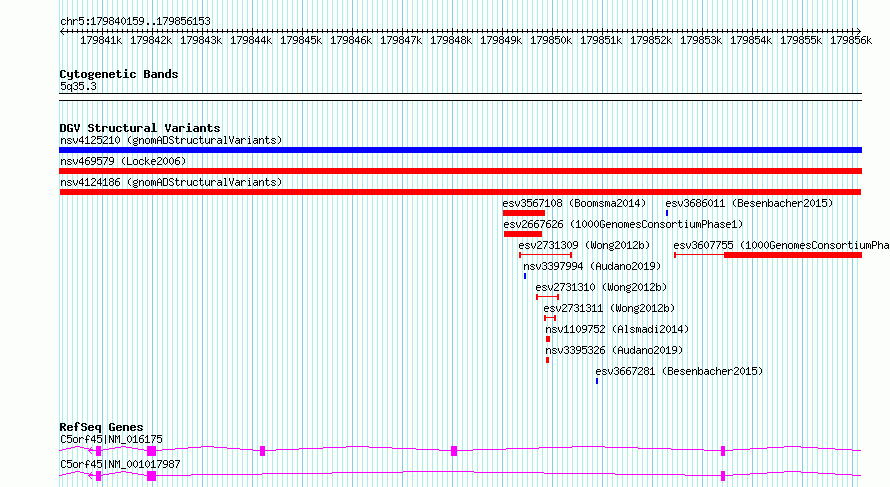This screenshot has width=890, height=487.
Task: Click NM_016175 large exon near 179842k
Action: 152,451
